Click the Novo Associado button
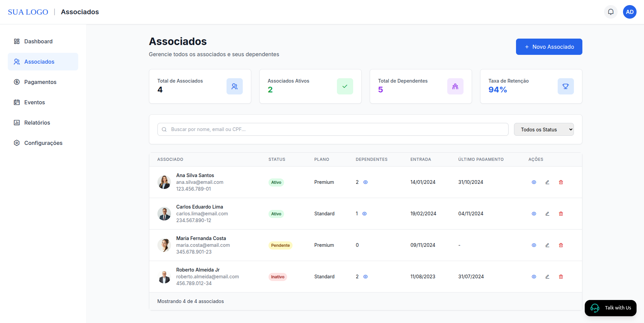 pyautogui.click(x=549, y=46)
